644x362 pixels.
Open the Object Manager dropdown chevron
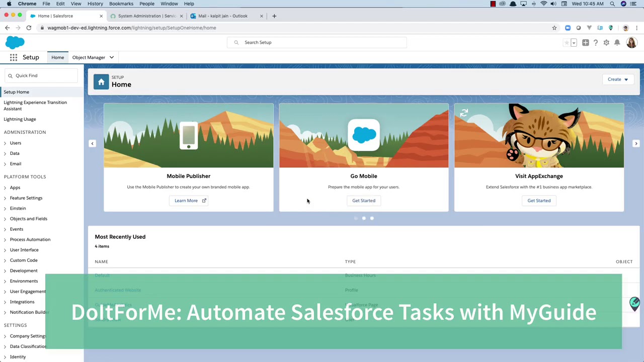[x=112, y=57]
